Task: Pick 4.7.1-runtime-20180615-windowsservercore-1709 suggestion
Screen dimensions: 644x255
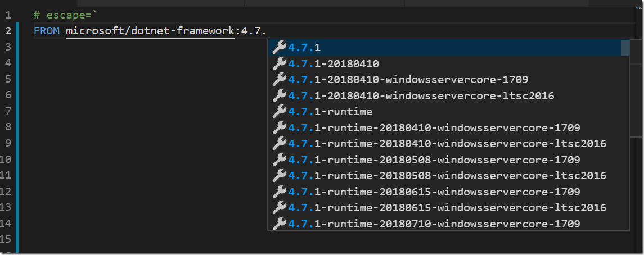Action: tap(448, 192)
